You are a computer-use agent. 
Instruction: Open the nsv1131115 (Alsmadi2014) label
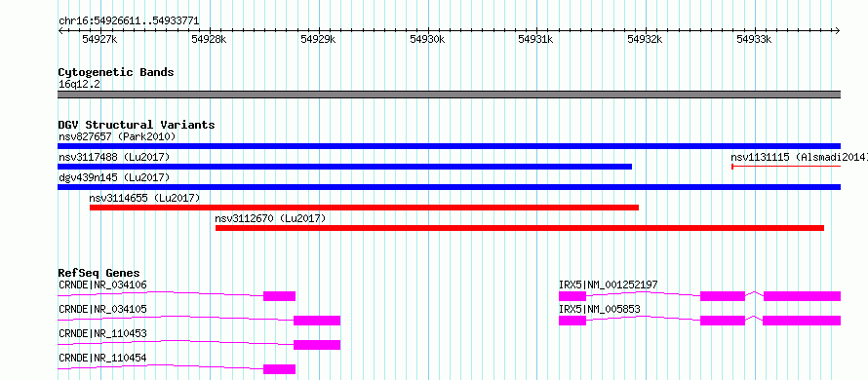click(799, 157)
